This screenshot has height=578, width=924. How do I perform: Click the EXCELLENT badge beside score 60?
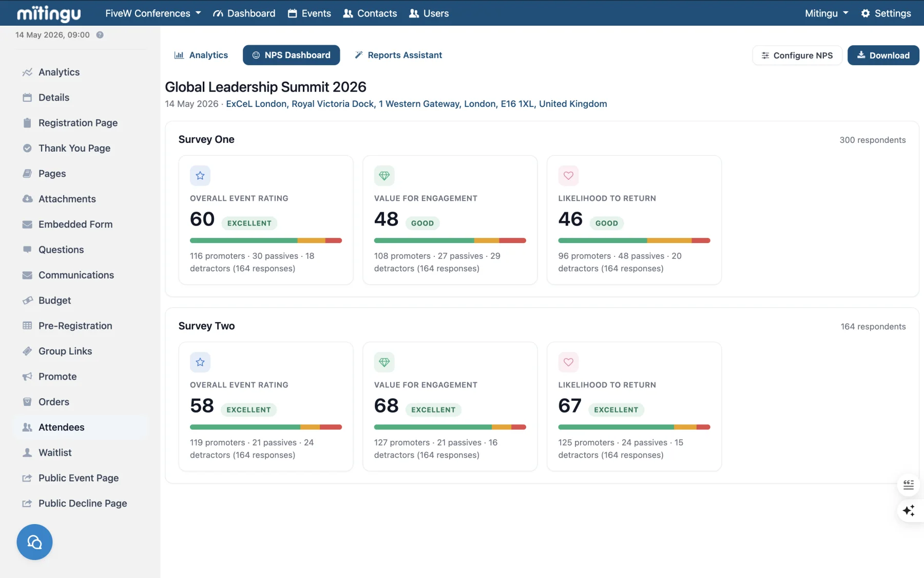(249, 223)
